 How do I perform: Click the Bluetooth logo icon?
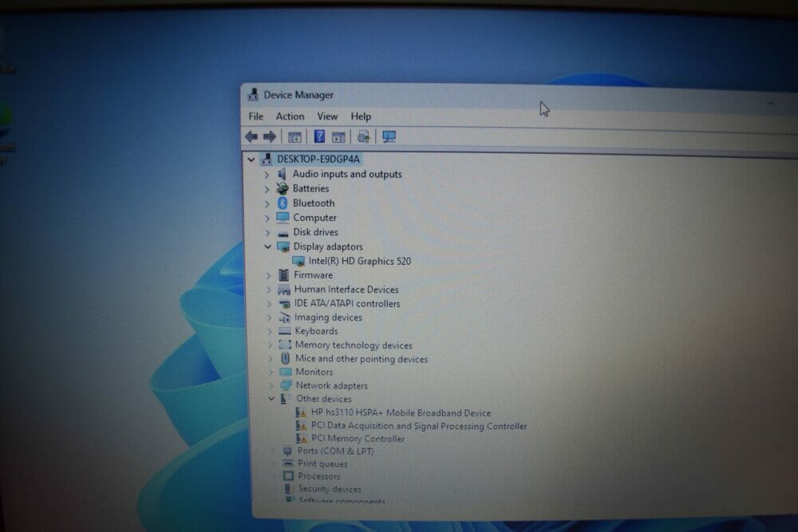tap(282, 203)
